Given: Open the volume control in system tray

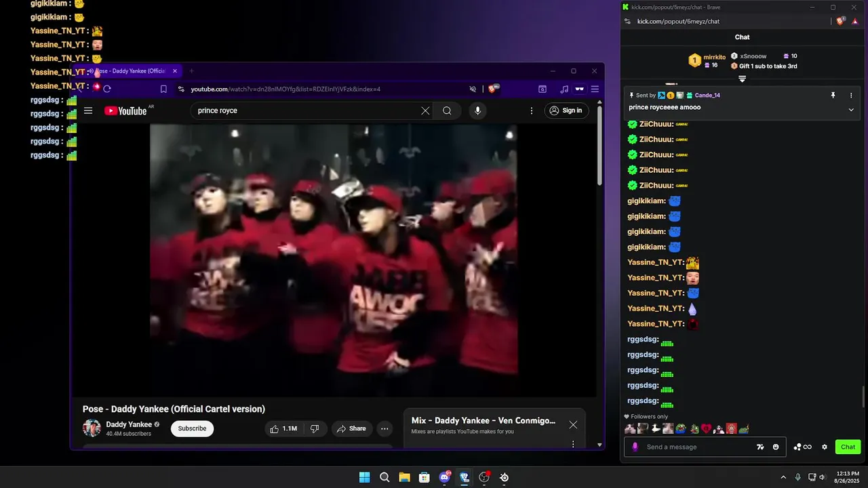Looking at the screenshot, I should [822, 477].
